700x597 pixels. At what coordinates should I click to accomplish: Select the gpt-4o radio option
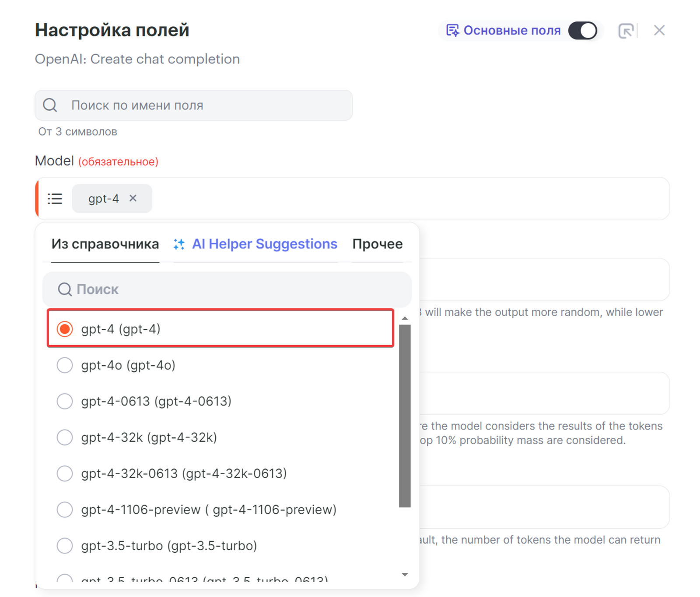pos(65,365)
